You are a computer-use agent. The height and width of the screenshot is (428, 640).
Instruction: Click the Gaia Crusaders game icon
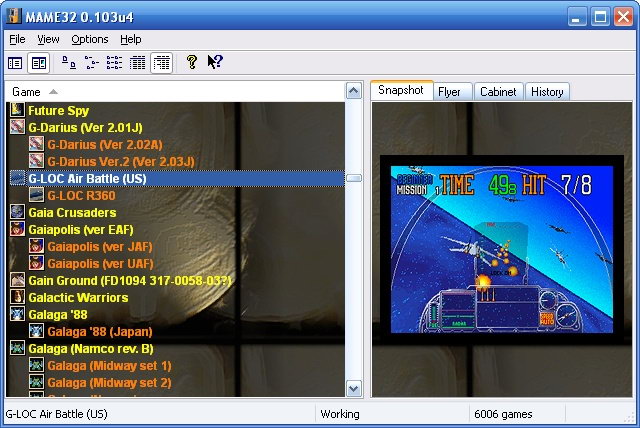coord(17,212)
